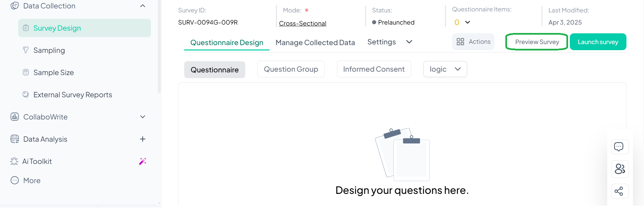
Task: Click the AI Toolkit magic wand icon
Action: (x=143, y=161)
